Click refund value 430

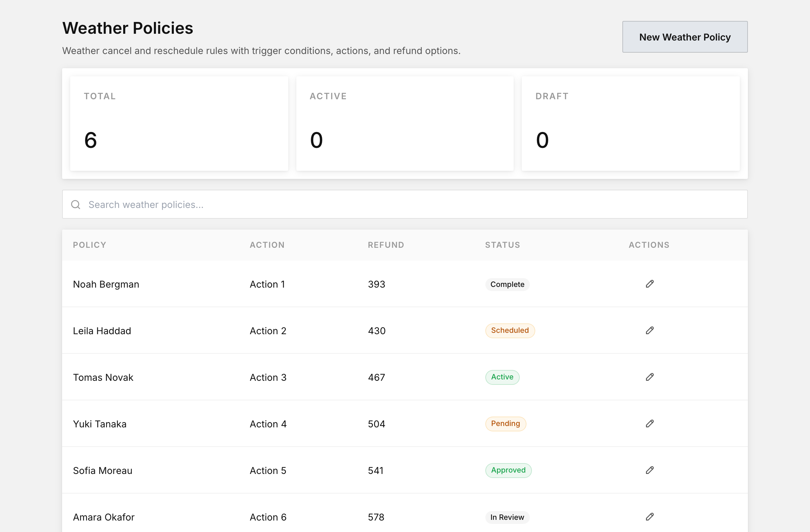point(376,331)
